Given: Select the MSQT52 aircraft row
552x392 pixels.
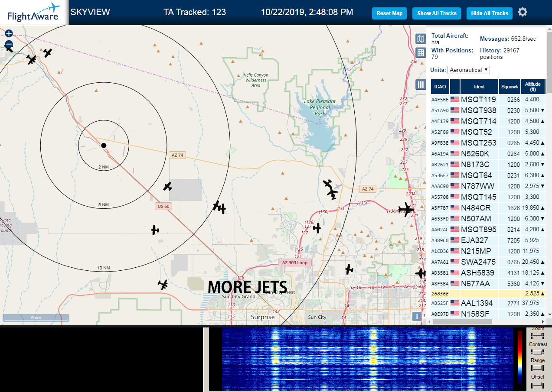Looking at the screenshot, I should [x=488, y=132].
